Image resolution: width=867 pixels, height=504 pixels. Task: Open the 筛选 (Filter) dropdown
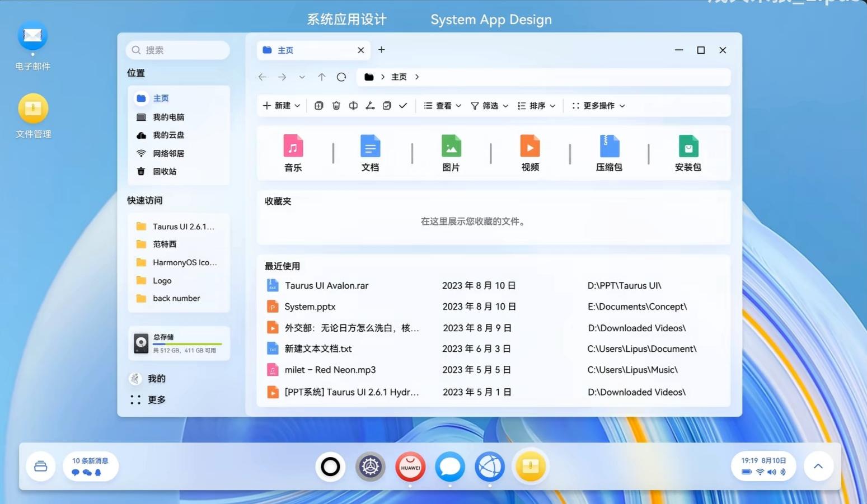click(489, 105)
